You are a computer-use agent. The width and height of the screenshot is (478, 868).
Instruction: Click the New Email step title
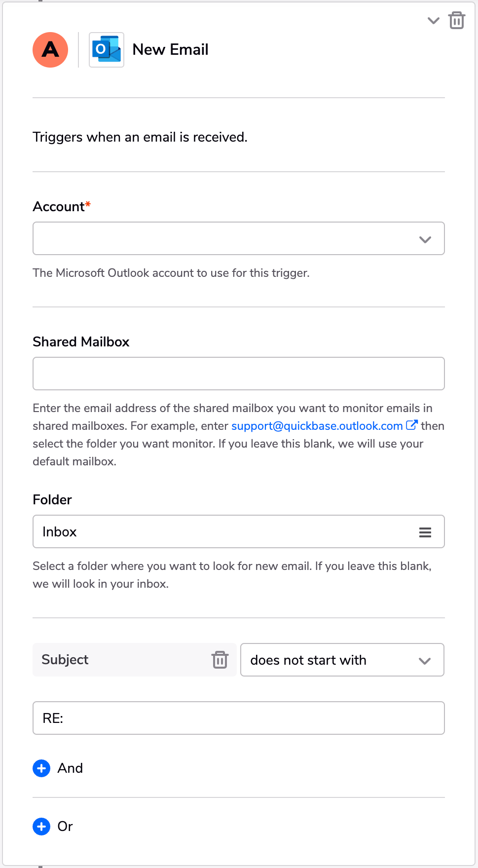(170, 50)
